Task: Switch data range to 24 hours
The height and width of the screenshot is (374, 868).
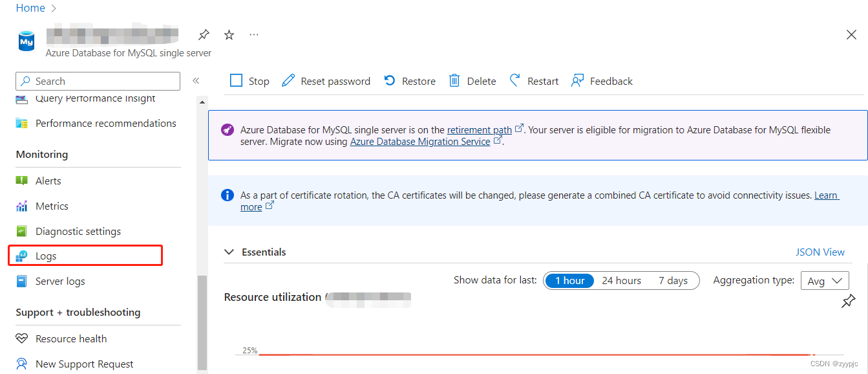Action: tap(621, 280)
